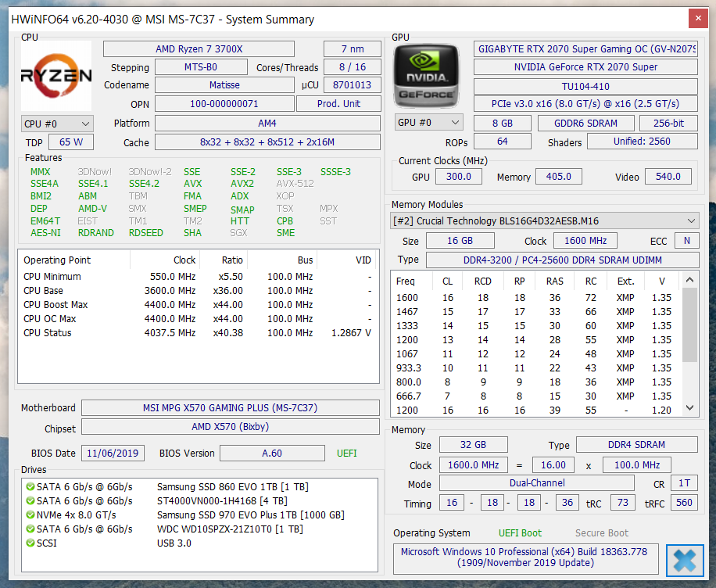
Task: Click the AVX2 feature label
Action: pos(242,184)
